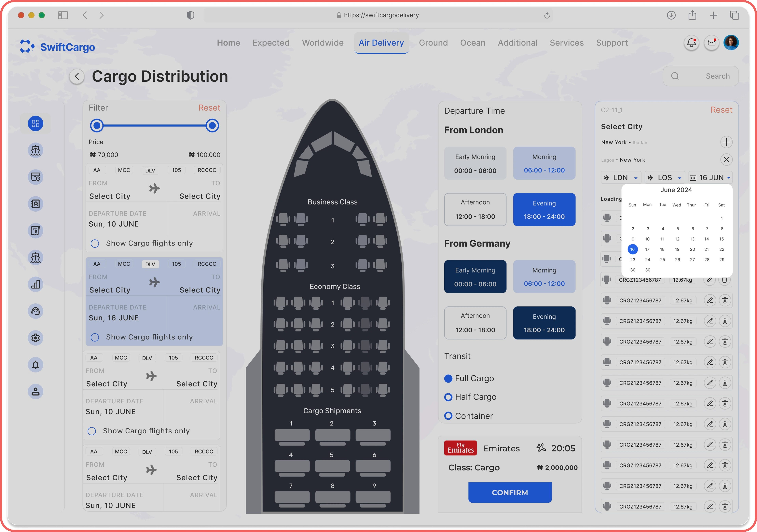Switch to the Ground tab

(x=433, y=43)
